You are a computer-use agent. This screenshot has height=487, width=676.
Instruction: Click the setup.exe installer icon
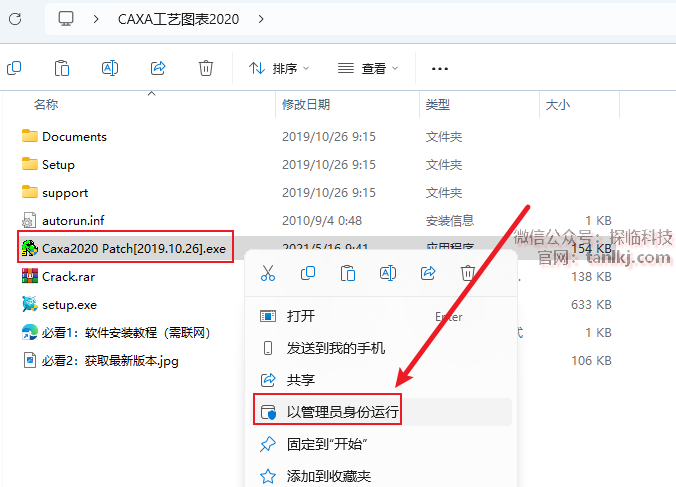(x=30, y=304)
